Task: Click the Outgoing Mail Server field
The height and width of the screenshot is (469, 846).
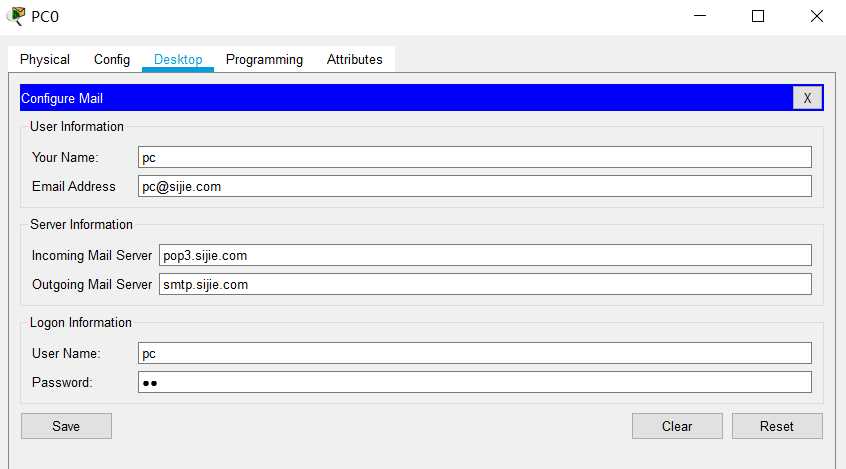Action: tap(485, 284)
